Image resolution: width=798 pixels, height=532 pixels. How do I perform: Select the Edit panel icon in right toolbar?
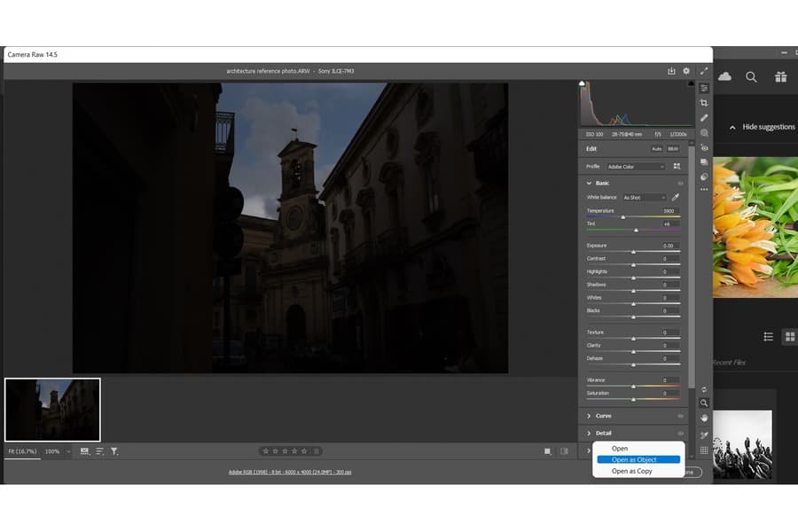click(x=704, y=88)
